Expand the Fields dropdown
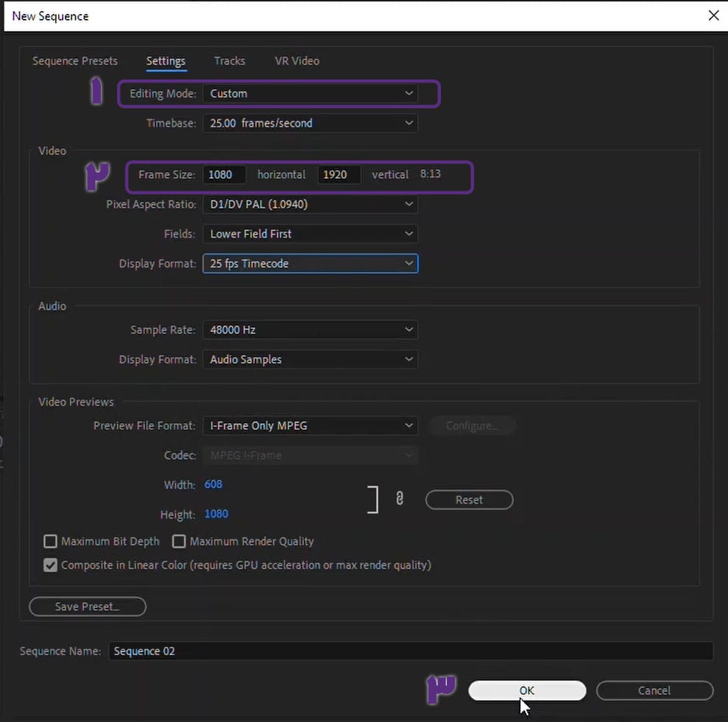The image size is (728, 722). (310, 234)
